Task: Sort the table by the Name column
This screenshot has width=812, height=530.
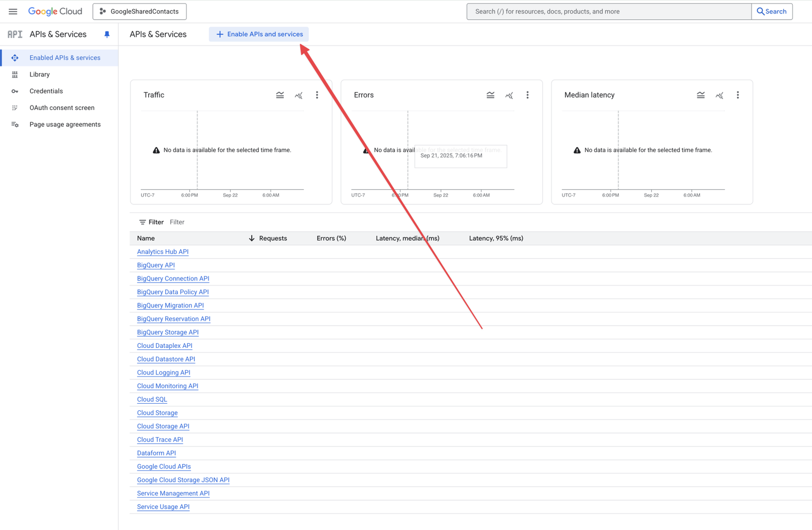Action: pyautogui.click(x=146, y=238)
